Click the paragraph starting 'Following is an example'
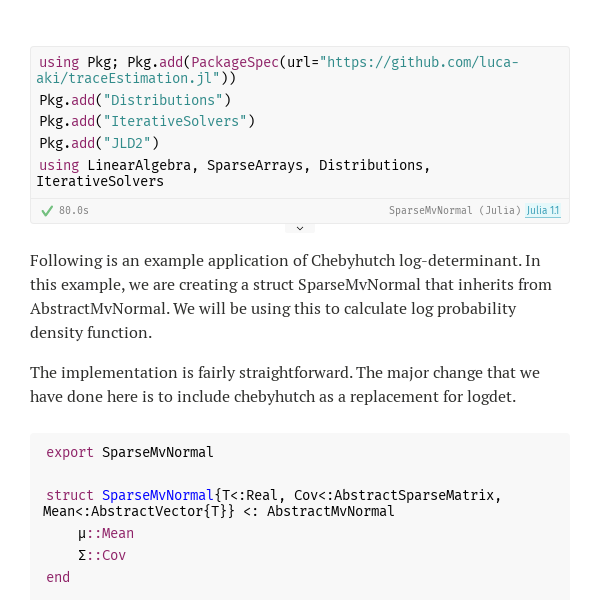 291,297
